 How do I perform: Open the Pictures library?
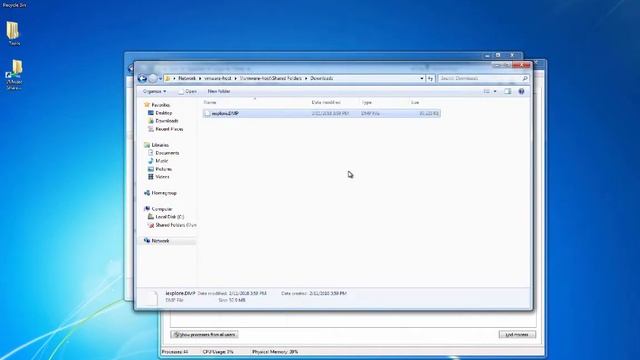(164, 169)
